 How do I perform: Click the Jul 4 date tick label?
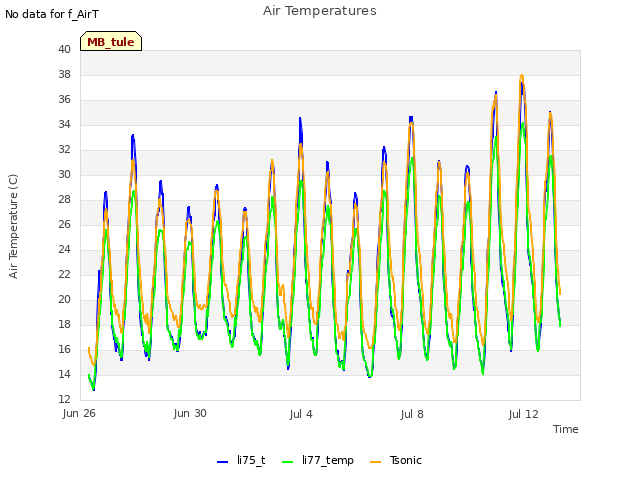click(301, 414)
